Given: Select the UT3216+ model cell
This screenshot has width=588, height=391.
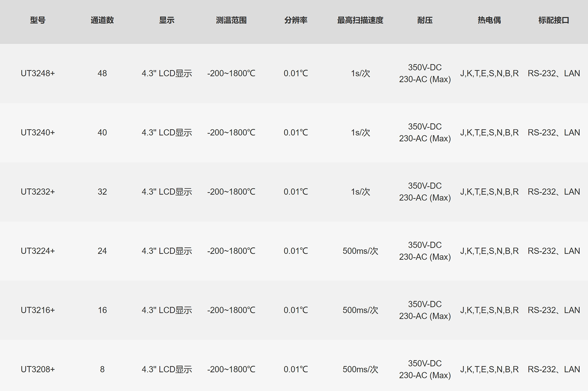Looking at the screenshot, I should tap(38, 310).
